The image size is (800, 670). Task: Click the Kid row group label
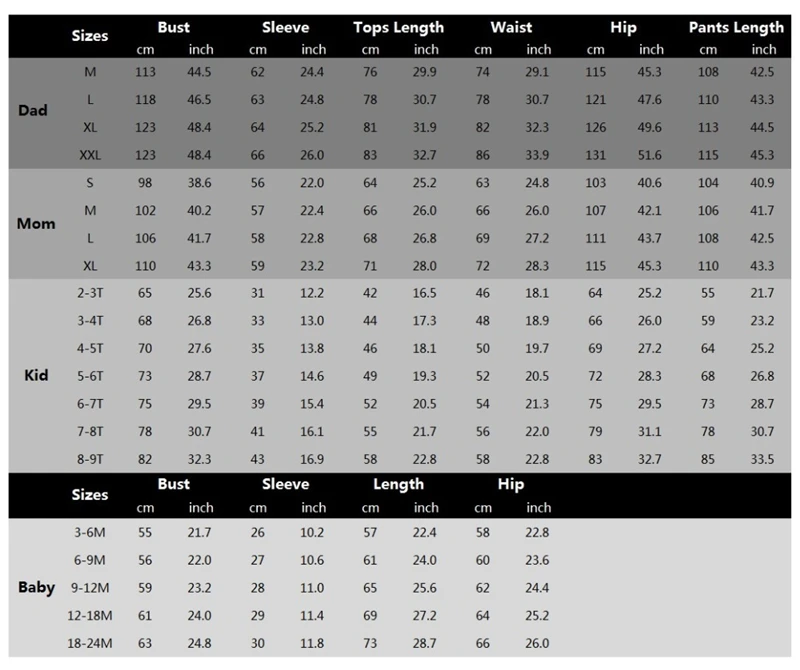tap(34, 376)
